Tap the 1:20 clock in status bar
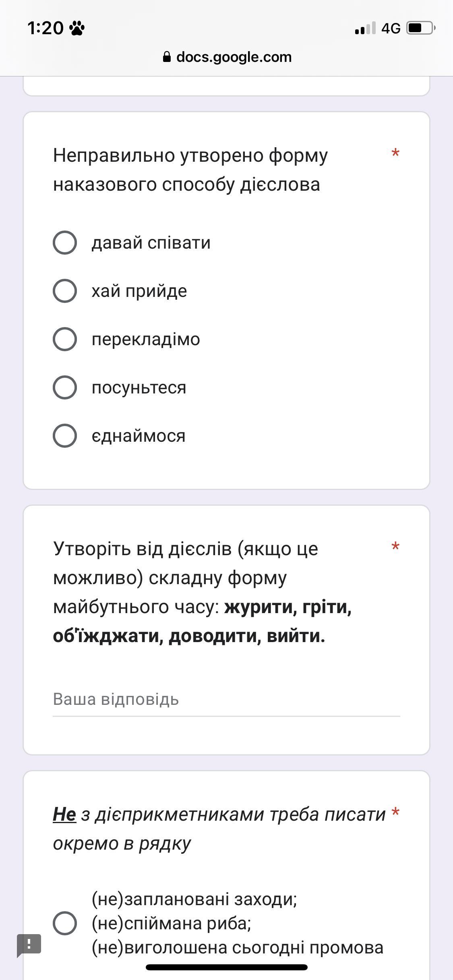 point(45,29)
